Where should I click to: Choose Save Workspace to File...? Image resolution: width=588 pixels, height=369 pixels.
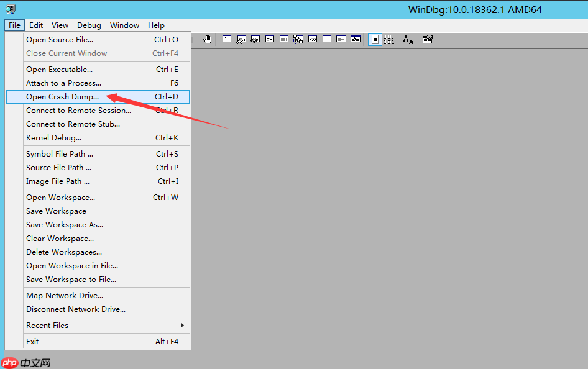pyautogui.click(x=98, y=280)
